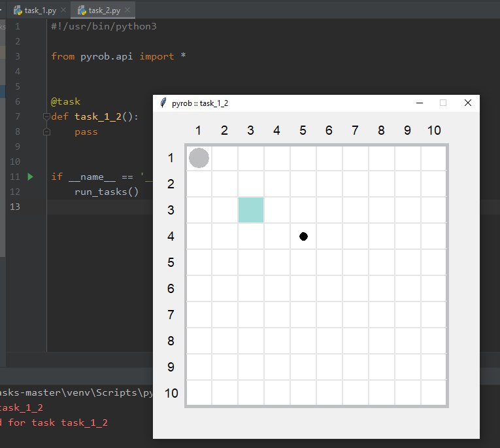Click the pyrob :: task_1_2 window title
The height and width of the screenshot is (448, 500).
(200, 103)
